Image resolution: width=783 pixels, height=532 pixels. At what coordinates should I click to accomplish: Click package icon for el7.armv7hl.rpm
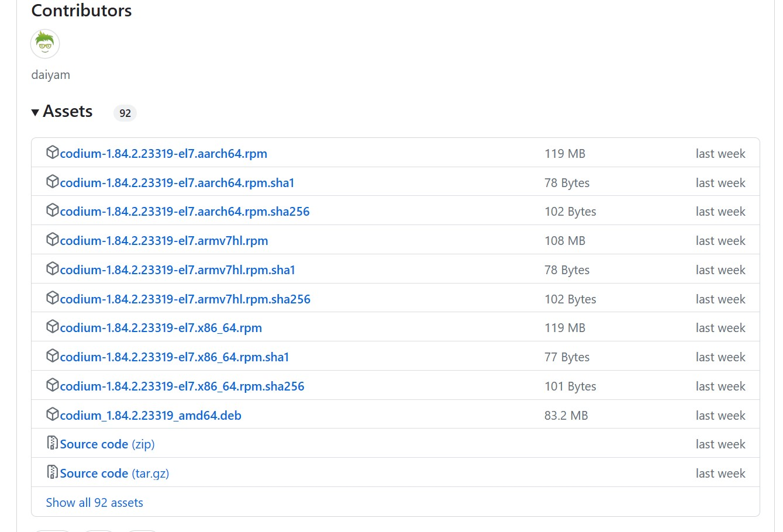coord(52,240)
